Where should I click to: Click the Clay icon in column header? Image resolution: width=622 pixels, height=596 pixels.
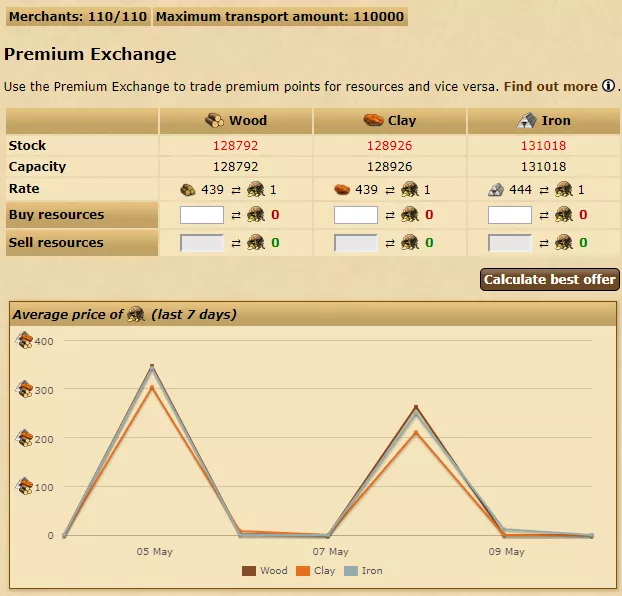pos(373,121)
